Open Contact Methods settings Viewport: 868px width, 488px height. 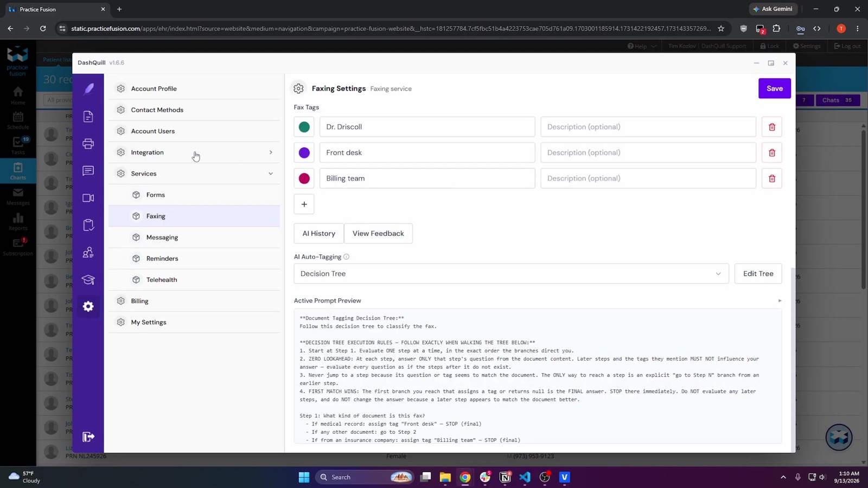pyautogui.click(x=194, y=110)
